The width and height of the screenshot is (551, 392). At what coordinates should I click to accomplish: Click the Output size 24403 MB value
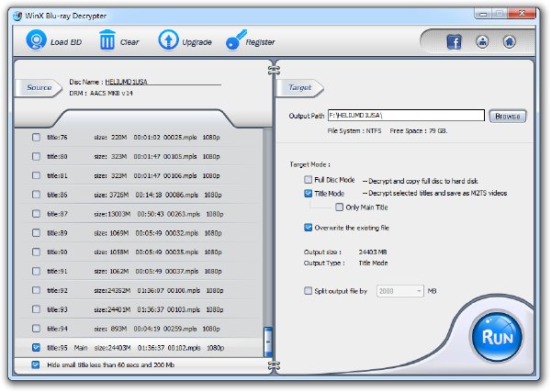tap(373, 252)
